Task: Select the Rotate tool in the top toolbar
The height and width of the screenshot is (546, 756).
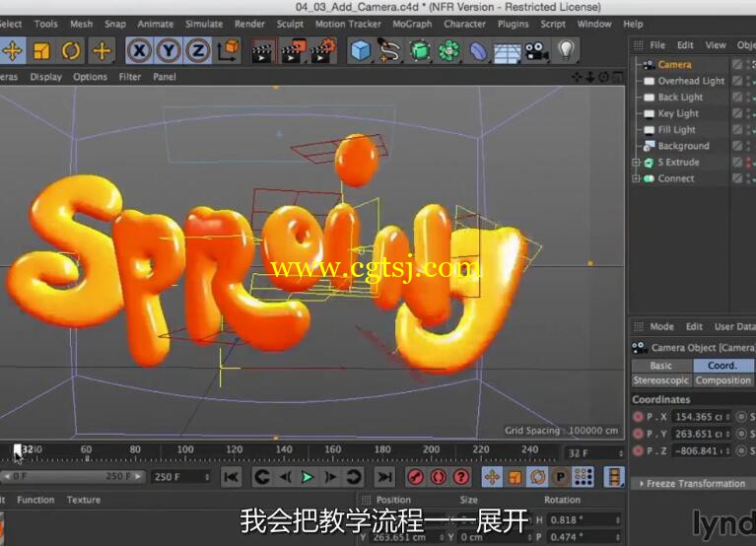Action: pyautogui.click(x=71, y=50)
